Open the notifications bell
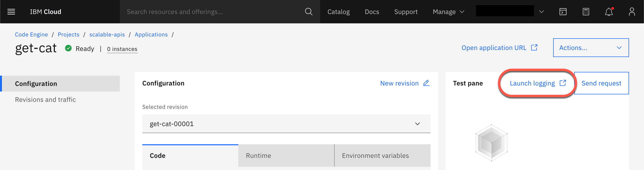 coord(609,12)
